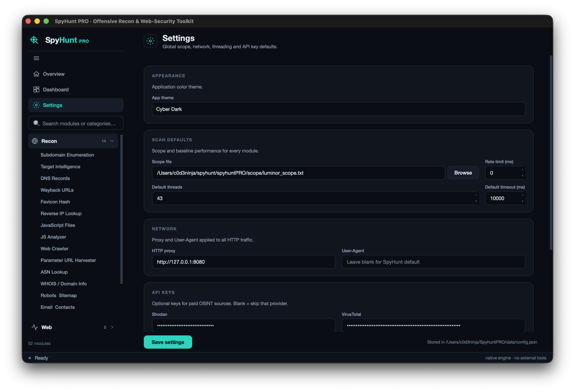Click the SCAN DEFAULTS section heading

point(172,140)
